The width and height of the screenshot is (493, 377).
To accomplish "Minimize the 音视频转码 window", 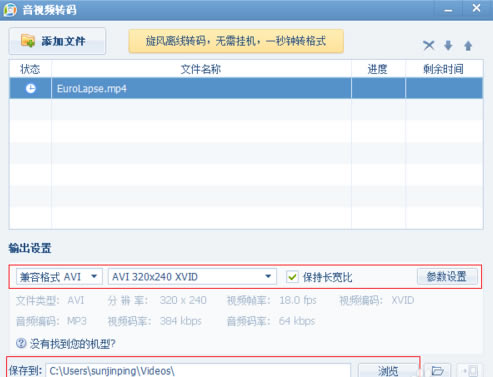I will click(448, 10).
